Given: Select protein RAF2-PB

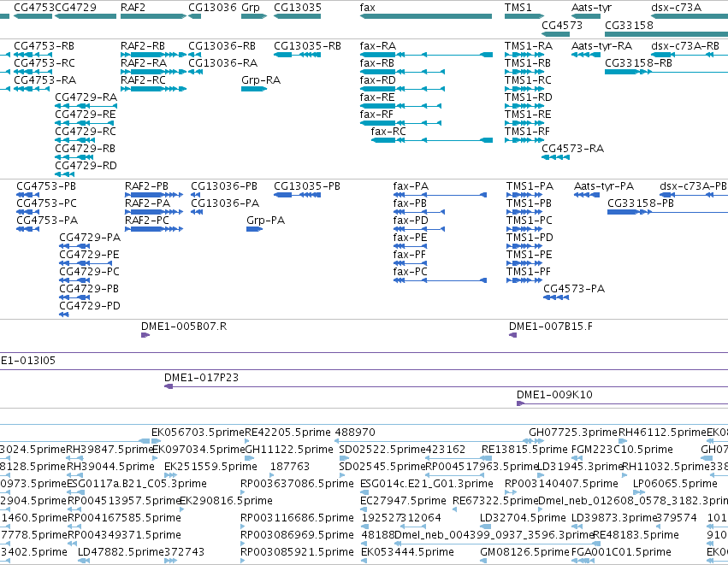Looking at the screenshot, I should point(154,195).
